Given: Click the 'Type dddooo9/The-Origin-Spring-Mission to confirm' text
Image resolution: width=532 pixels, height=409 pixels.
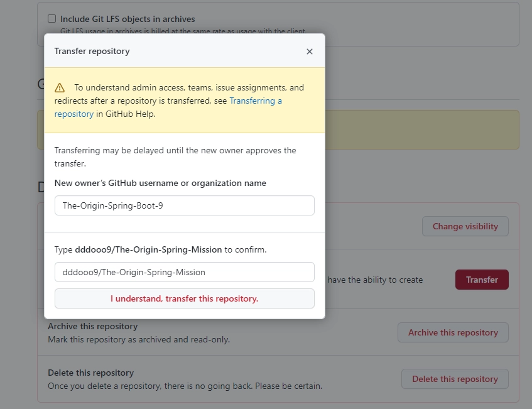Looking at the screenshot, I should [161, 249].
